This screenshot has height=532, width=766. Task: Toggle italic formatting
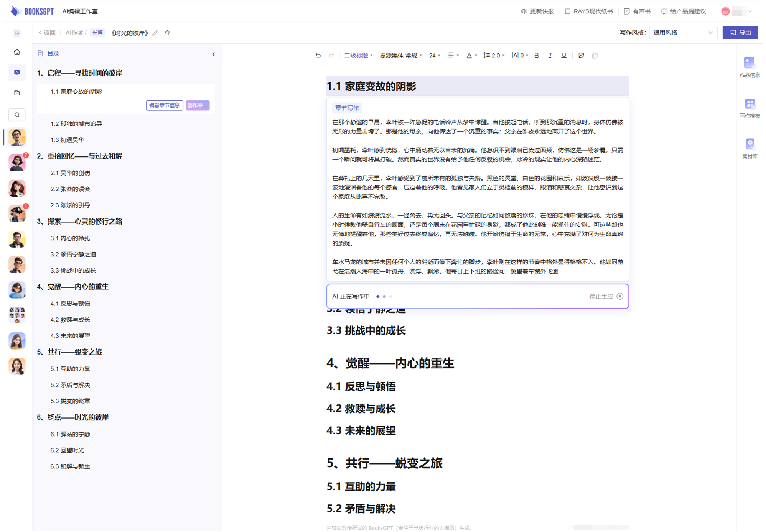[x=550, y=56]
